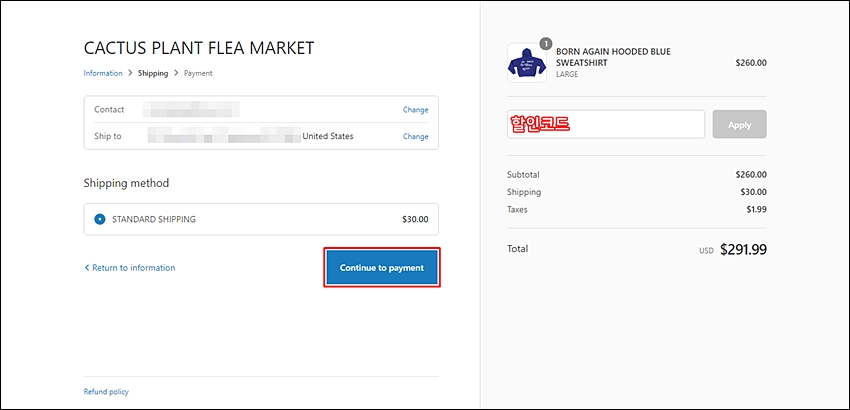Open the Refund policy link

coord(106,392)
